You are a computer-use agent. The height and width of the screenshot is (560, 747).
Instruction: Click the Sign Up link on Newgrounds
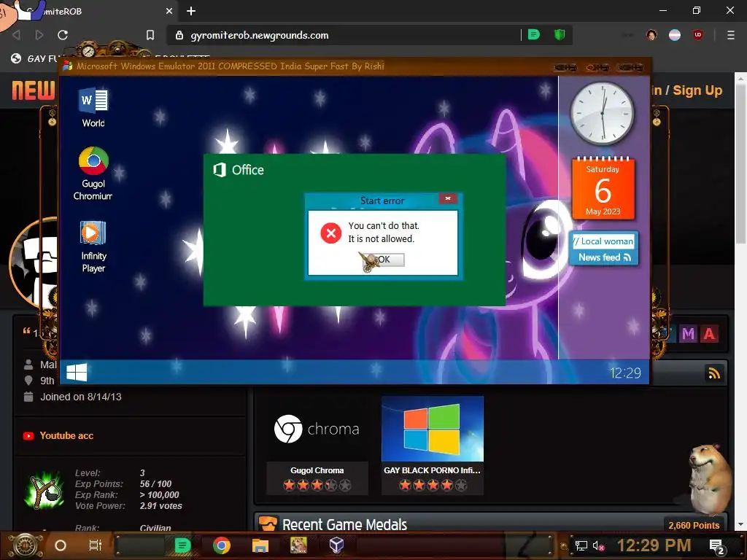697,90
